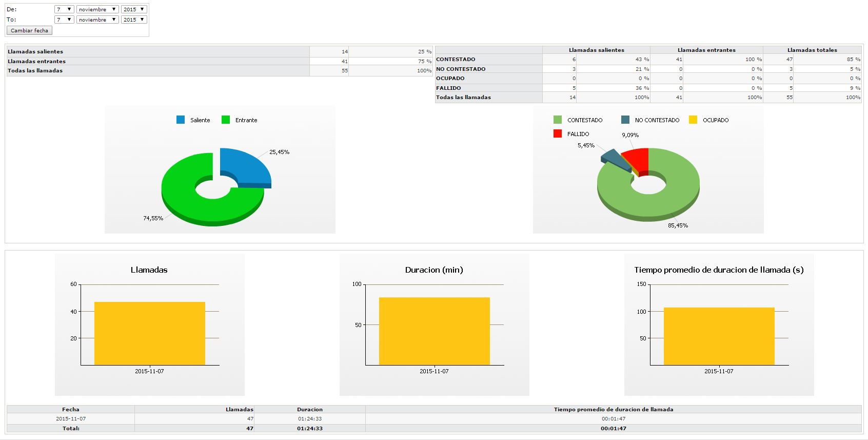Screen dimensions: 868x440
Task: Click the 'Llamadas totales' column header
Action: 812,50
